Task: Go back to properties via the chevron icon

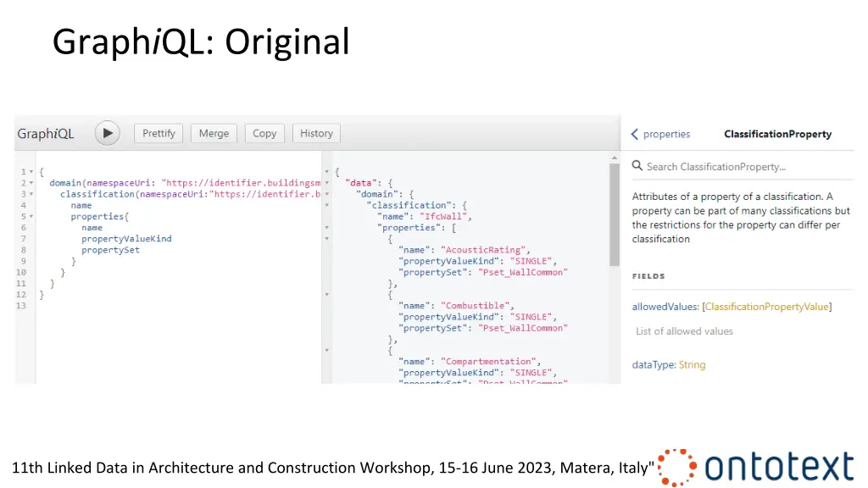Action: coord(634,134)
